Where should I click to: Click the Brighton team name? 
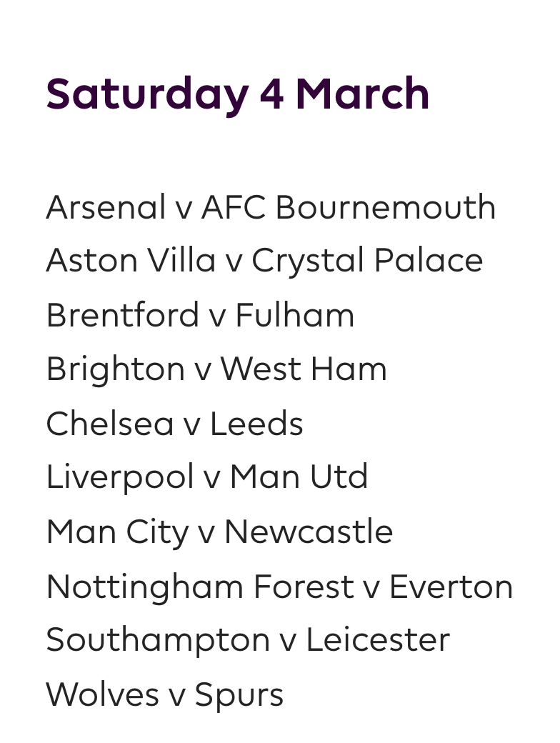click(115, 369)
